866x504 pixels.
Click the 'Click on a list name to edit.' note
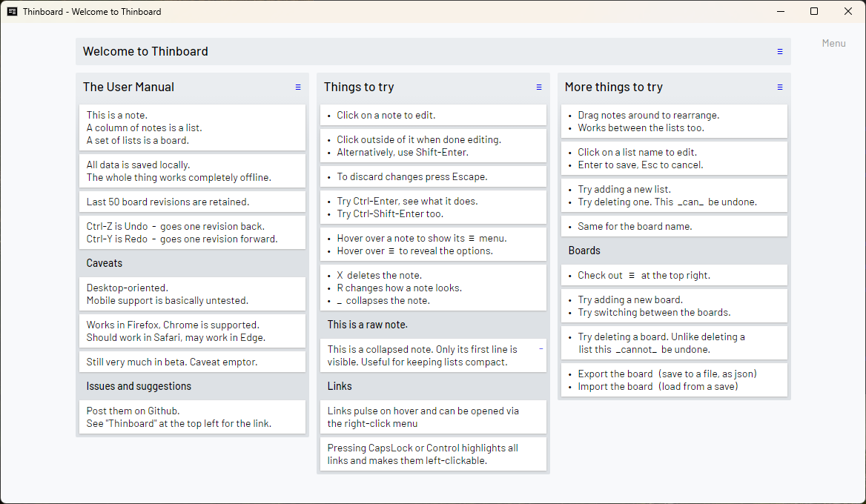coord(674,159)
